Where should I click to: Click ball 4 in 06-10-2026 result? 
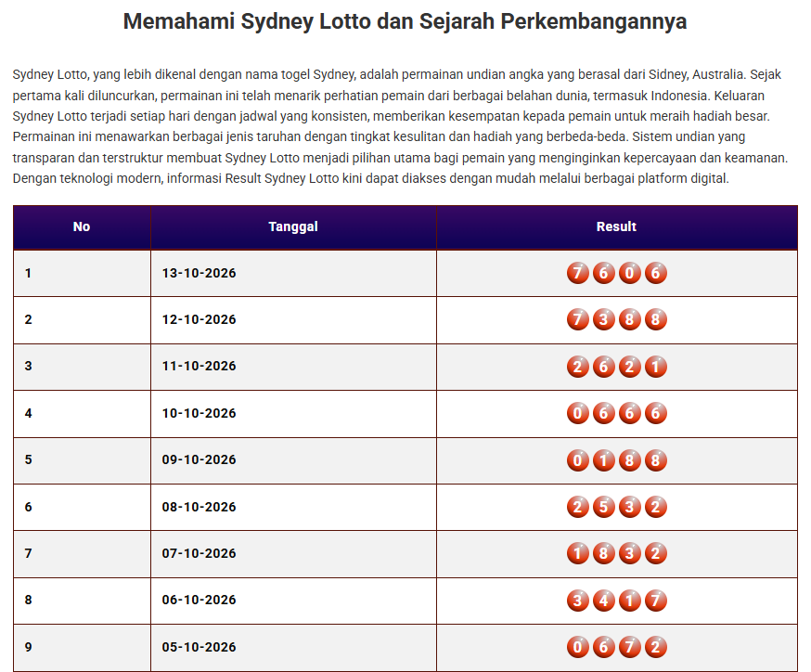tap(603, 601)
